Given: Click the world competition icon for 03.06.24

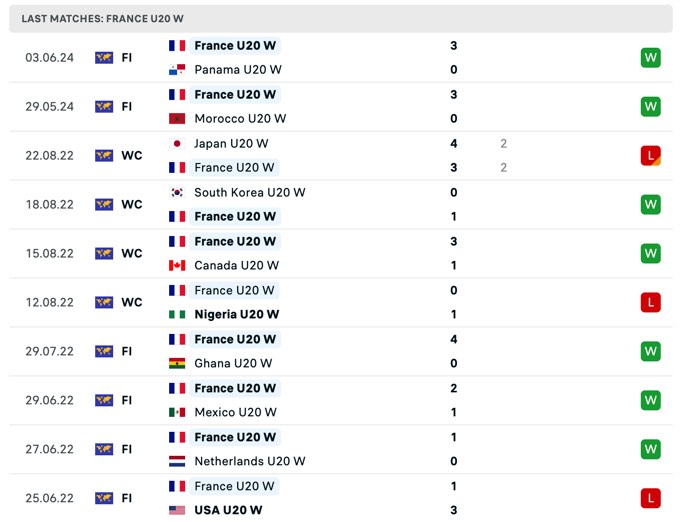Looking at the screenshot, I should (x=104, y=58).
